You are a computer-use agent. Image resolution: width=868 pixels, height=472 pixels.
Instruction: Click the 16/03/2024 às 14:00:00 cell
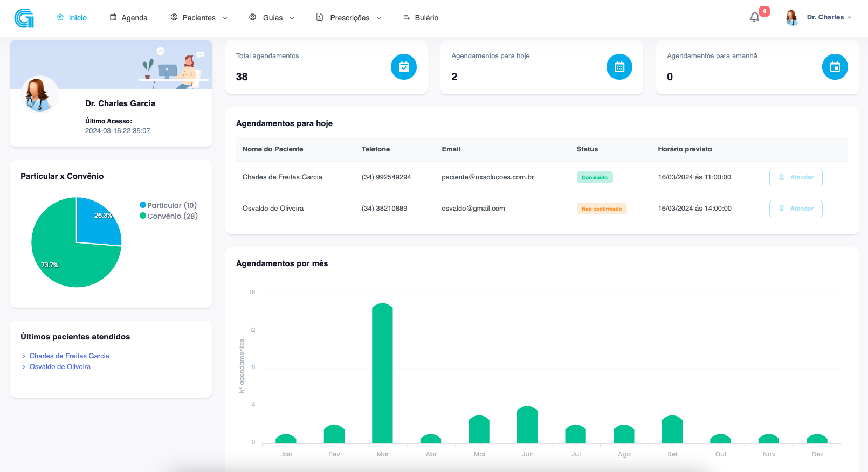click(694, 209)
